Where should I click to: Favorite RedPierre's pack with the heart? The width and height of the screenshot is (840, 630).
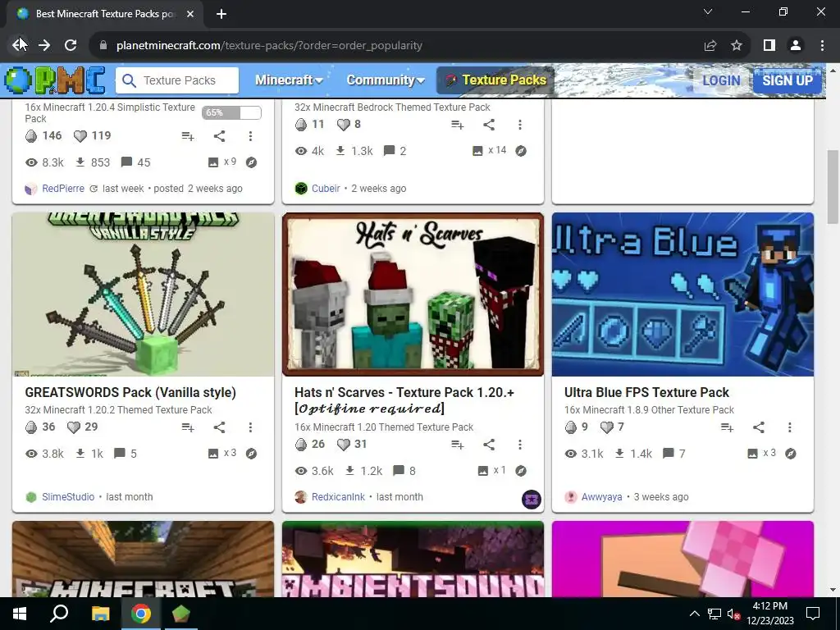[80, 136]
